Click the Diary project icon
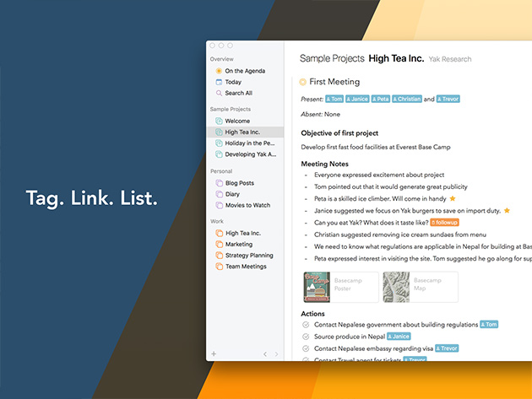The width and height of the screenshot is (532, 399). [220, 194]
